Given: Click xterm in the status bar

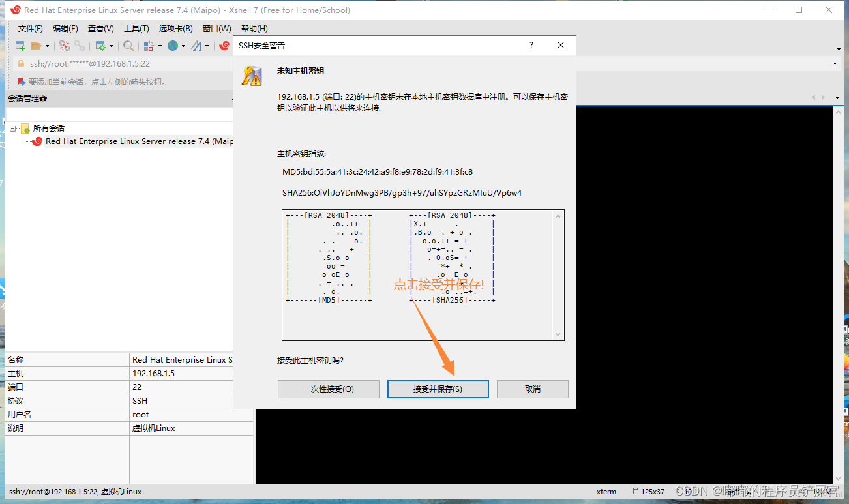Looking at the screenshot, I should point(606,492).
